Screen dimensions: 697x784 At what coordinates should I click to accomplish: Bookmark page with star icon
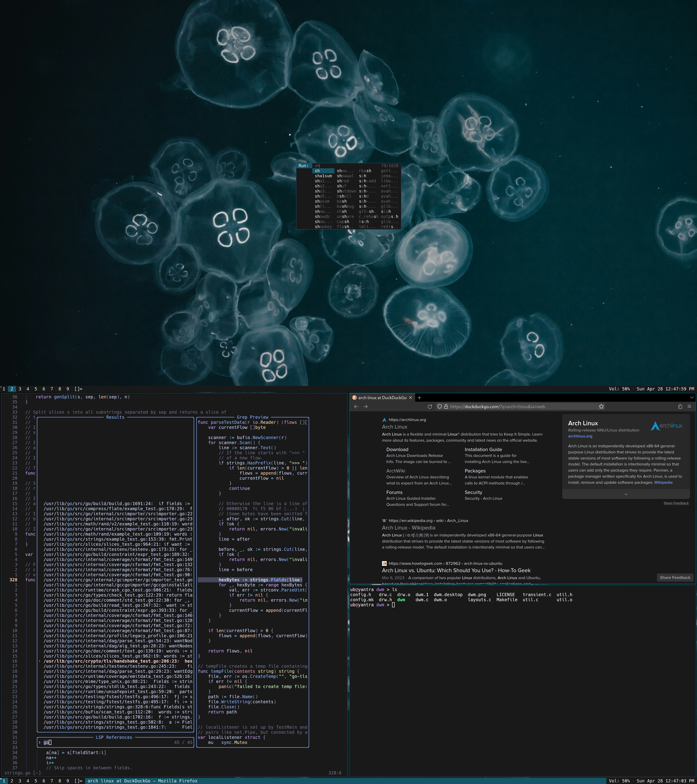[x=601, y=407]
